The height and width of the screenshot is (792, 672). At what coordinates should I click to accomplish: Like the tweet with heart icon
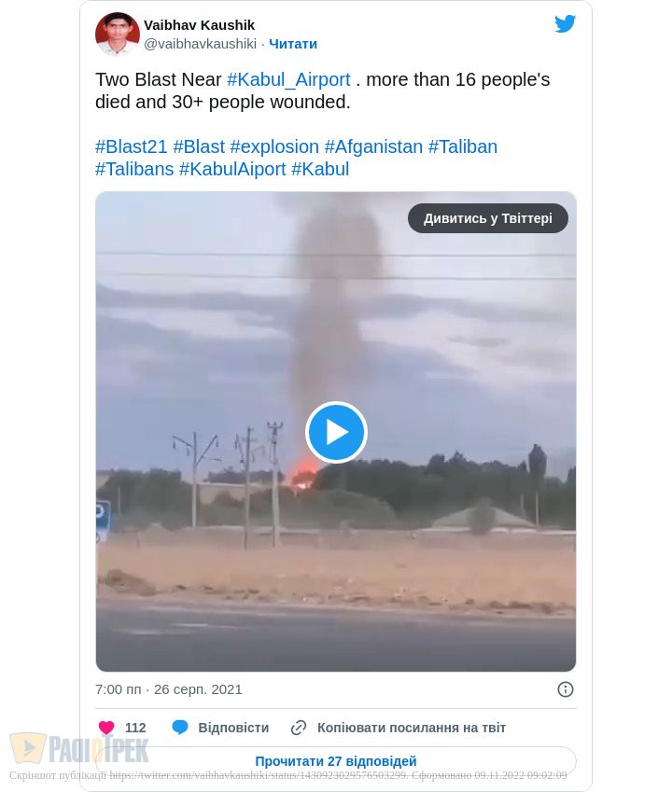click(106, 728)
